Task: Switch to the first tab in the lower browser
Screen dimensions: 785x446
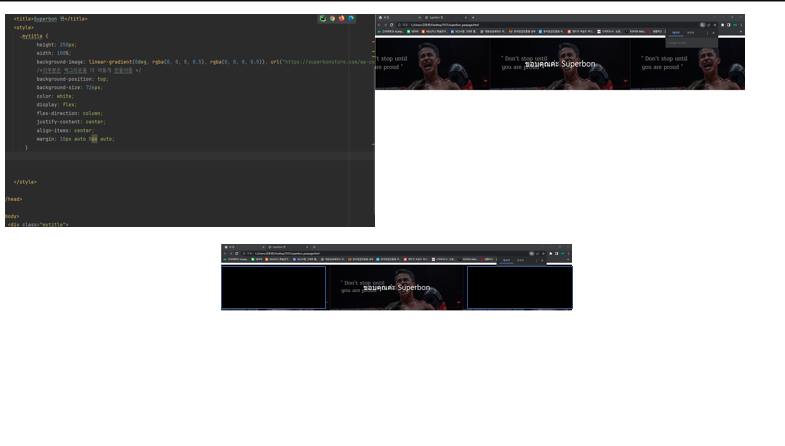Action: [x=244, y=247]
